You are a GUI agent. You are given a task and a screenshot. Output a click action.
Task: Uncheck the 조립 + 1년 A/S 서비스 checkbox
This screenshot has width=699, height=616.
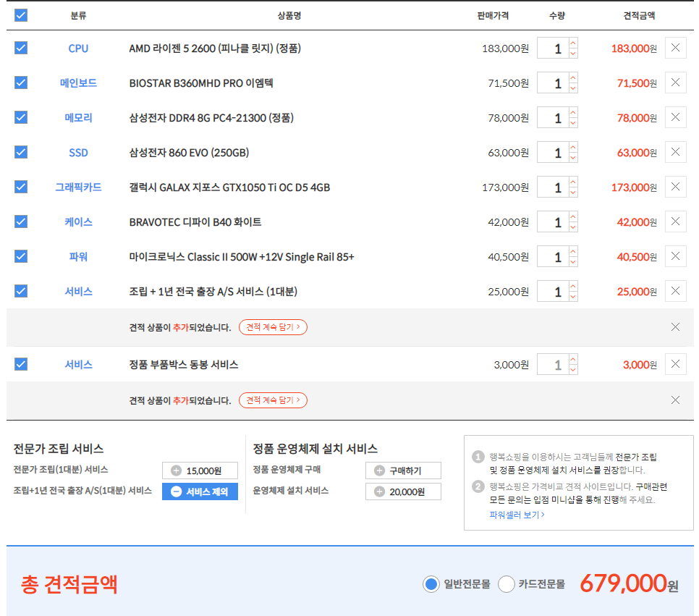pyautogui.click(x=21, y=291)
